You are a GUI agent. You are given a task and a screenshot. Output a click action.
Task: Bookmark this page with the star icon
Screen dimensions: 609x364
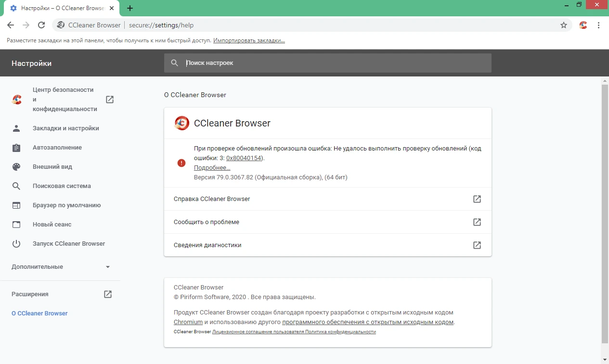point(564,25)
